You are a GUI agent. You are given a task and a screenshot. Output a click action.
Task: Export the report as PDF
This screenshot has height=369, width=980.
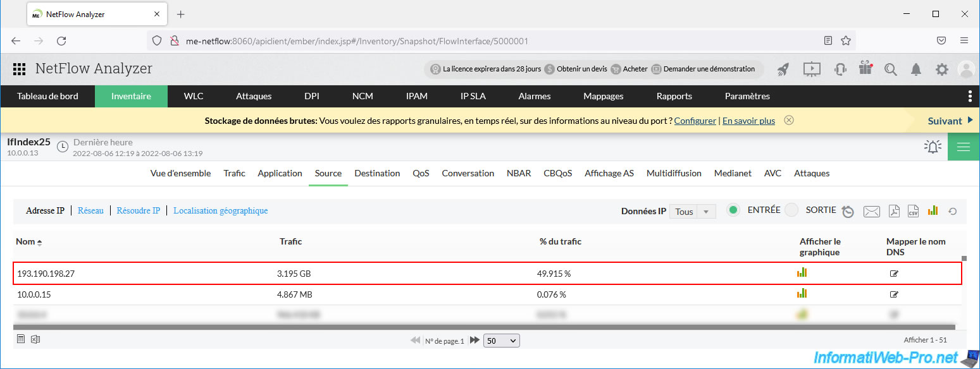click(x=893, y=211)
